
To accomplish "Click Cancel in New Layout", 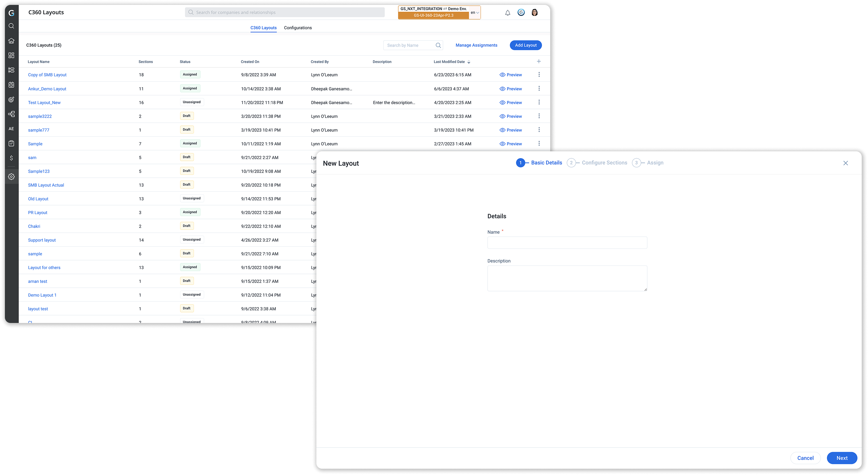I will pyautogui.click(x=805, y=458).
